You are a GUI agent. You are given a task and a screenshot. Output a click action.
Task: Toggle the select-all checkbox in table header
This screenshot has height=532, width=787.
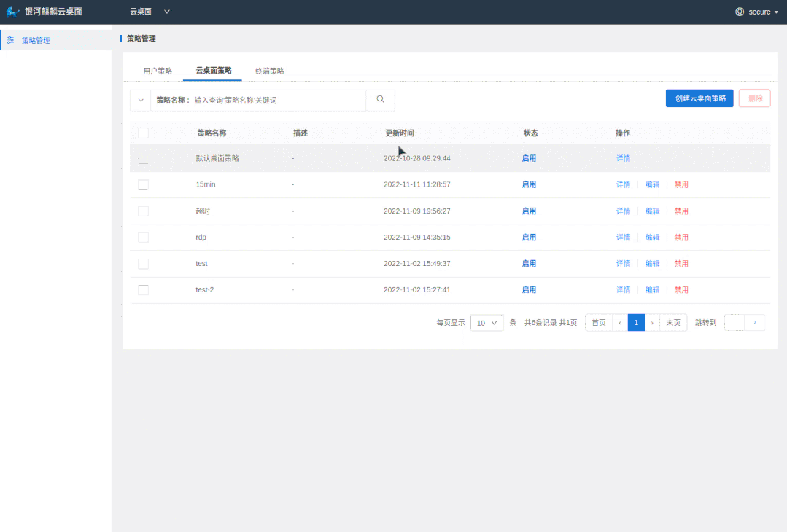tap(144, 133)
